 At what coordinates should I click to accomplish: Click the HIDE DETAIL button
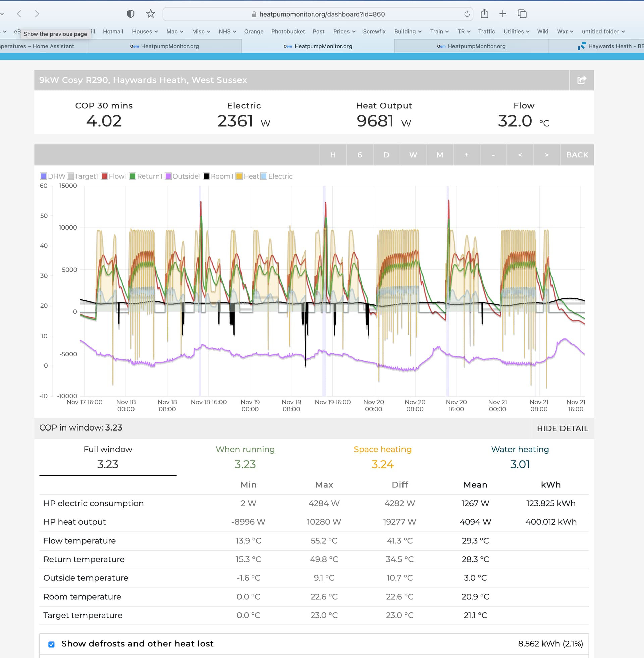(562, 428)
